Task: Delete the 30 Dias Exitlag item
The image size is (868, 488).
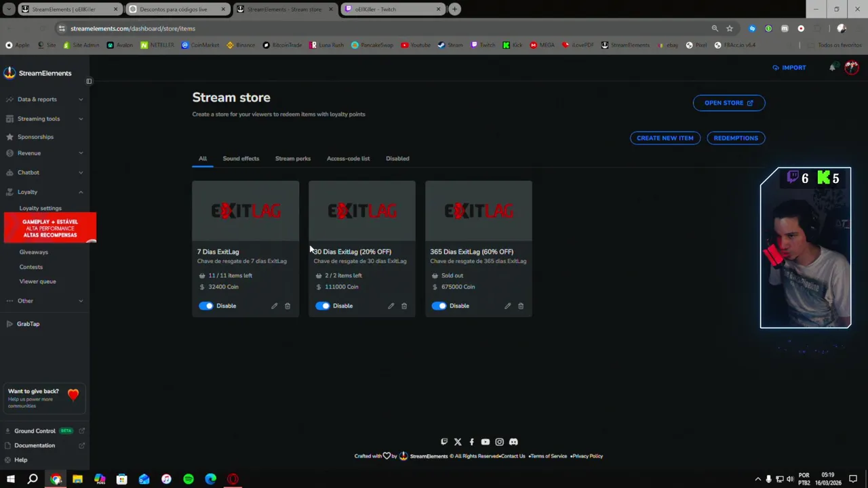Action: pyautogui.click(x=404, y=306)
